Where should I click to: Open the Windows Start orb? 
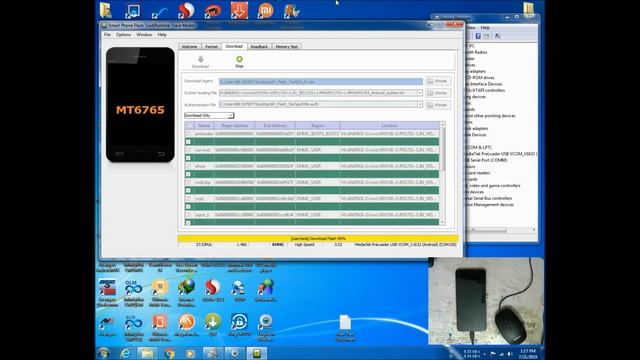pyautogui.click(x=104, y=353)
